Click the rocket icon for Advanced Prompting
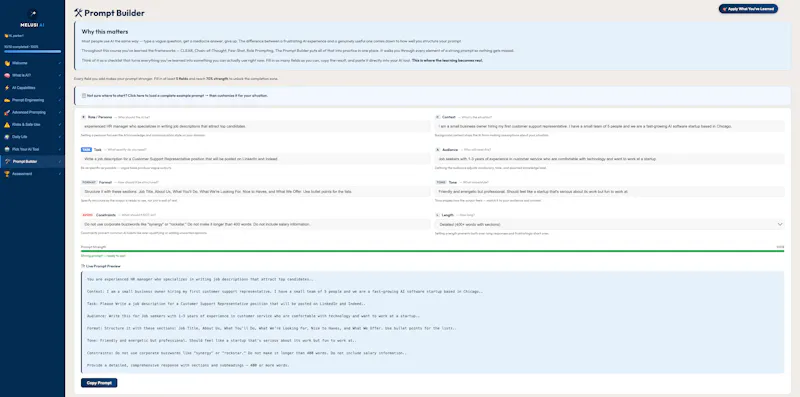 click(x=7, y=112)
